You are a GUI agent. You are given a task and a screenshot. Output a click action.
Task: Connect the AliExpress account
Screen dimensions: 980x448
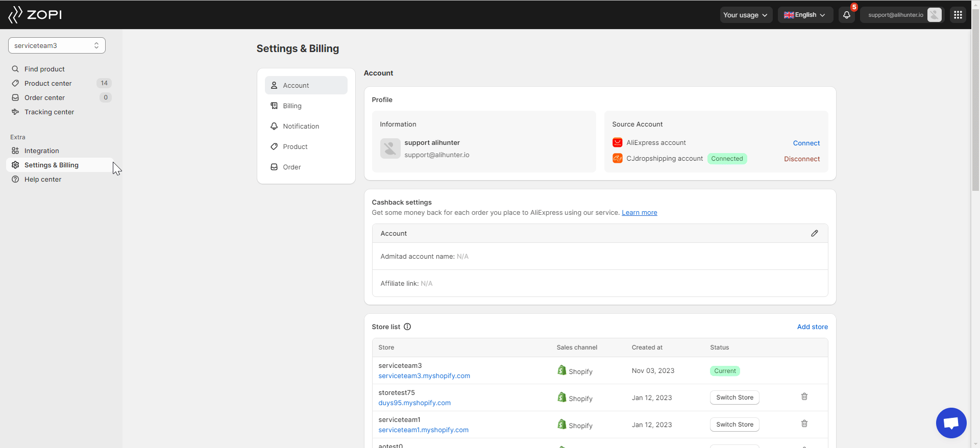coord(806,143)
